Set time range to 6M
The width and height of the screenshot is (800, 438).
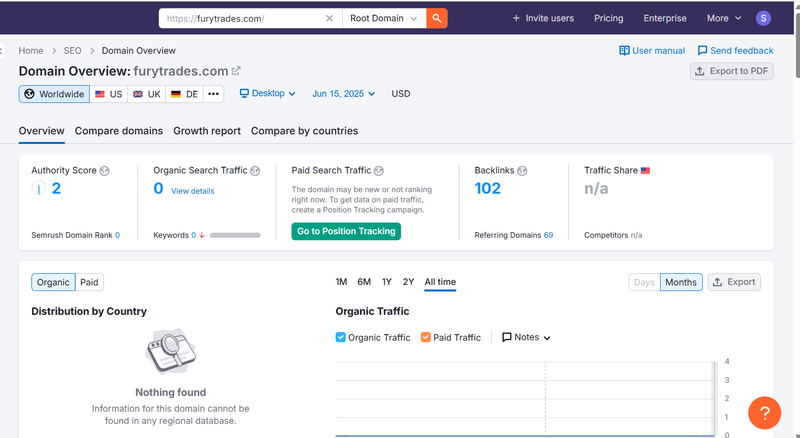tap(364, 282)
